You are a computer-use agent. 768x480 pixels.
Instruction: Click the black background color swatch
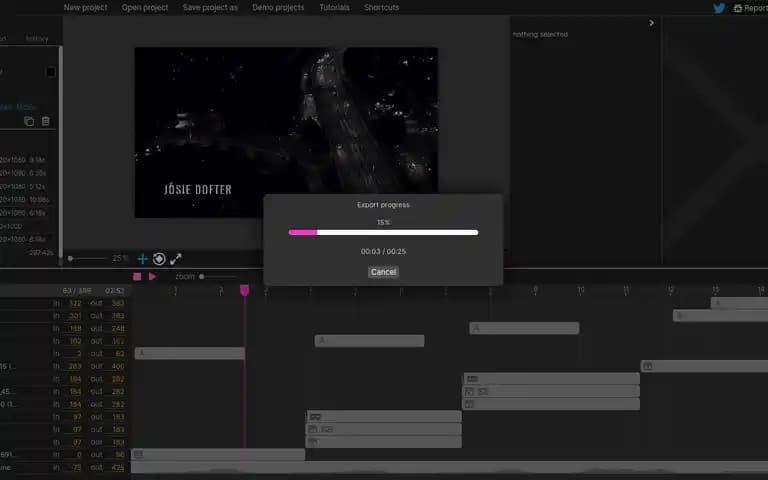coord(51,72)
